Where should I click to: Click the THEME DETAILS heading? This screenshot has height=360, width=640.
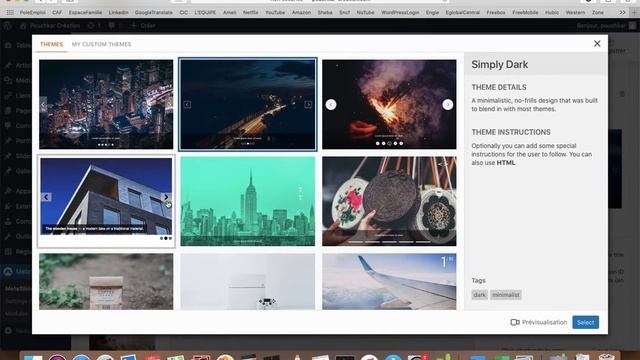pyautogui.click(x=499, y=87)
